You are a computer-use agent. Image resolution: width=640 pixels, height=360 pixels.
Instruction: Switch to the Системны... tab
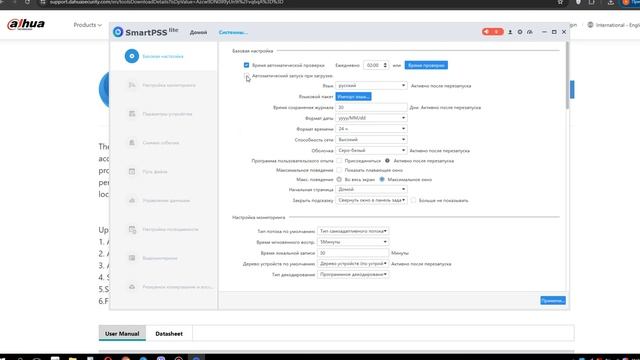point(233,32)
